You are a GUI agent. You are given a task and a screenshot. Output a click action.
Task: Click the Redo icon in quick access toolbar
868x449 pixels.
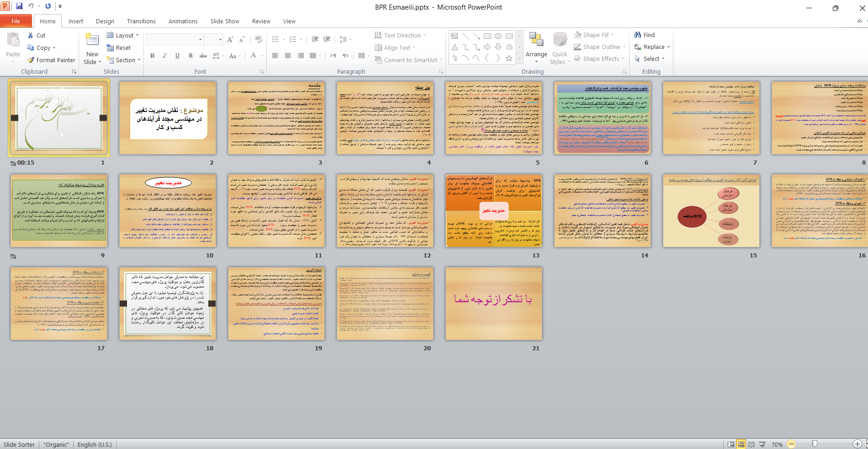[x=48, y=6]
